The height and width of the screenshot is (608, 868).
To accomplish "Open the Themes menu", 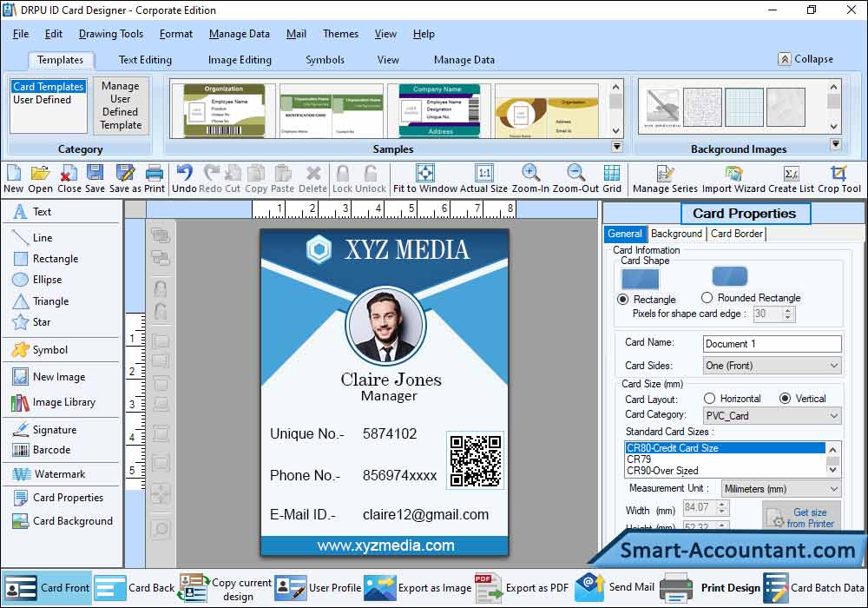I will pos(340,34).
